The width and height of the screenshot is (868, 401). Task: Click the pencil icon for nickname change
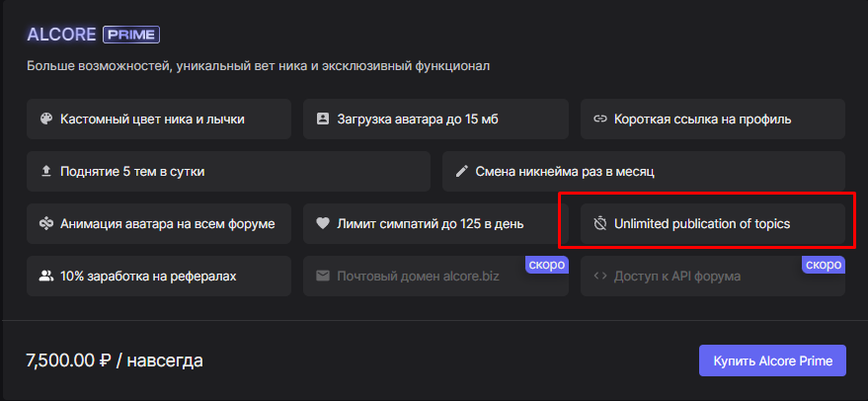[461, 171]
